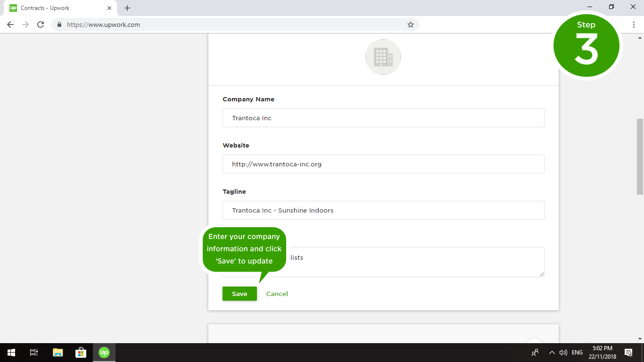Click Upwork app icon in taskbar

104,352
